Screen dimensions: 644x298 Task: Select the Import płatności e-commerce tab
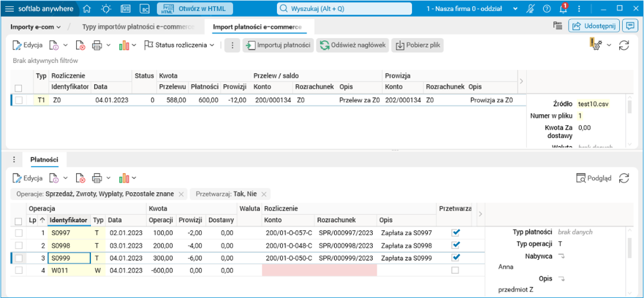tap(257, 26)
